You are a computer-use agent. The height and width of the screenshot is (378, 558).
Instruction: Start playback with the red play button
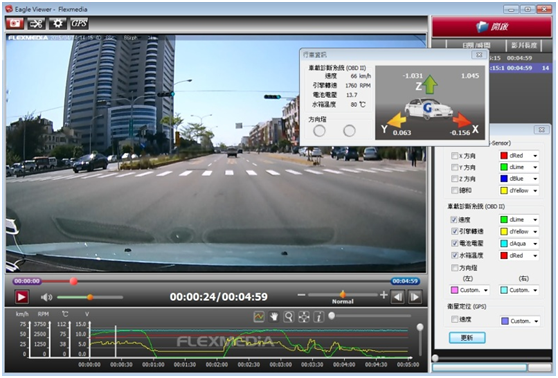21,296
